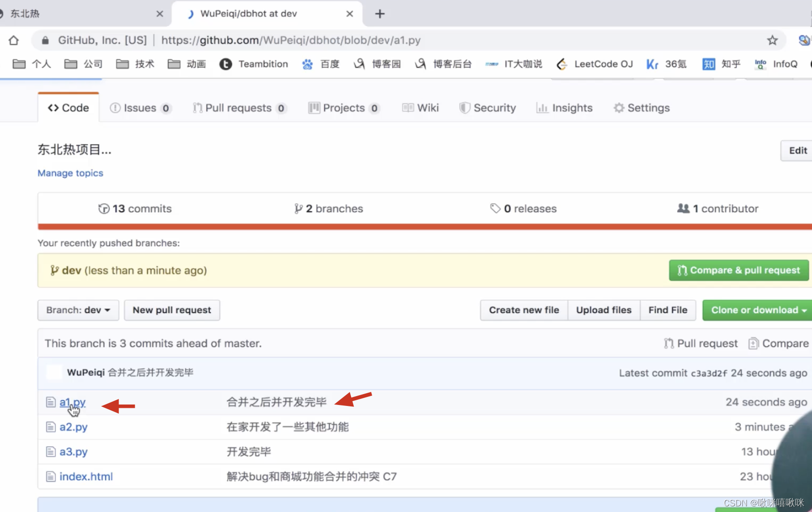View the 2 branches list
The width and height of the screenshot is (812, 512).
point(328,208)
